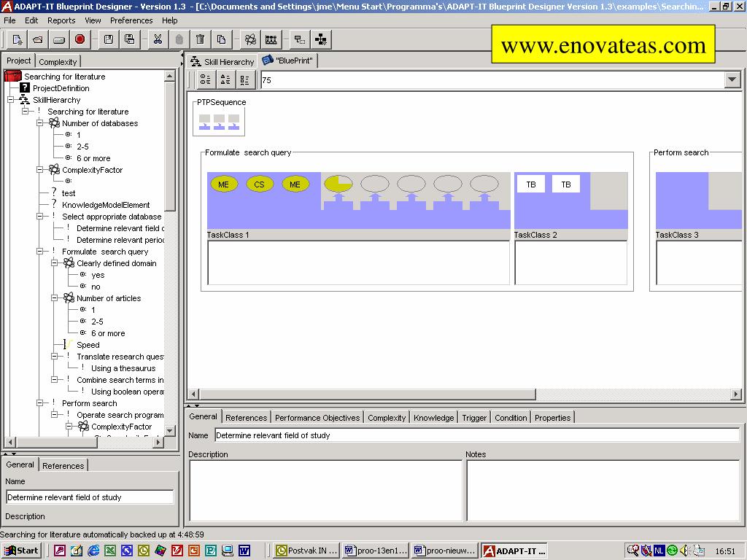Collapse the Clearly defined domain node

(54, 262)
